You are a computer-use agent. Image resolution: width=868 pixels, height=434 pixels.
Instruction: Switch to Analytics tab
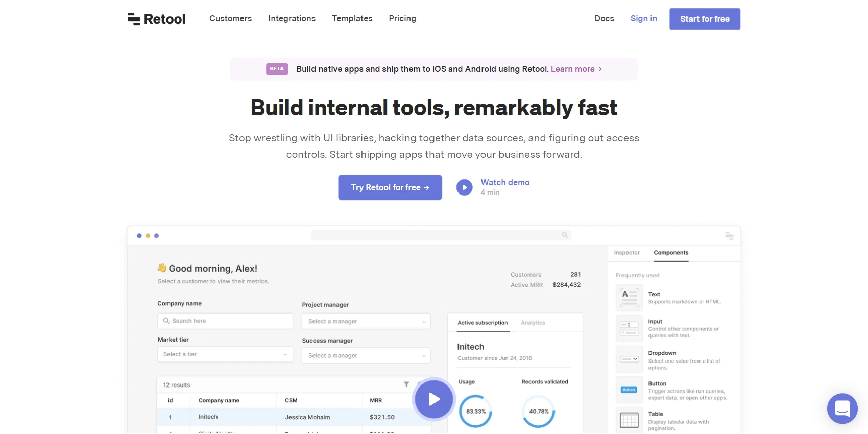tap(533, 323)
